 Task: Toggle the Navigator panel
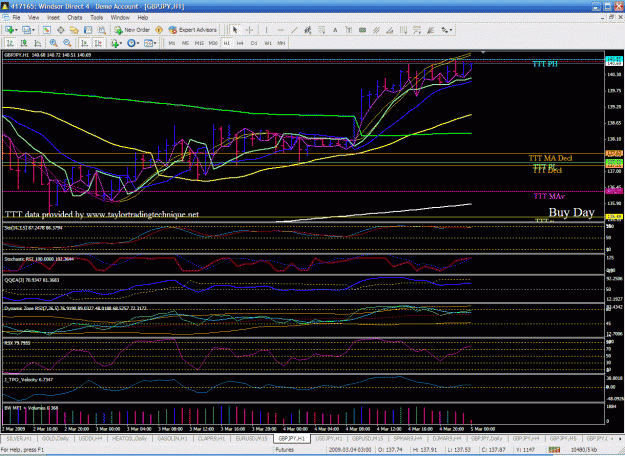[74, 30]
